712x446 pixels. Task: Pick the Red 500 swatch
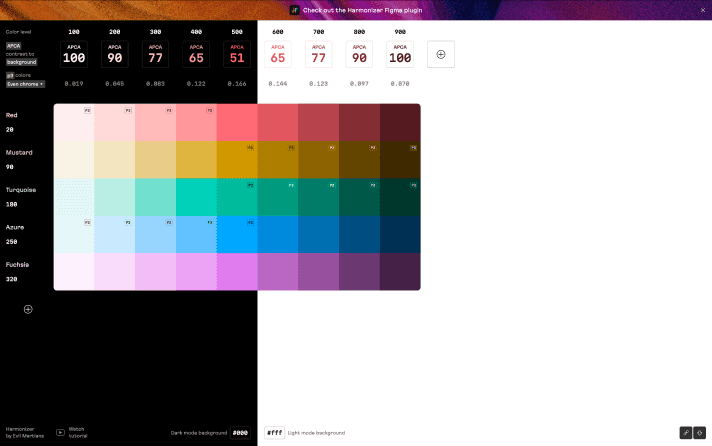pos(237,123)
